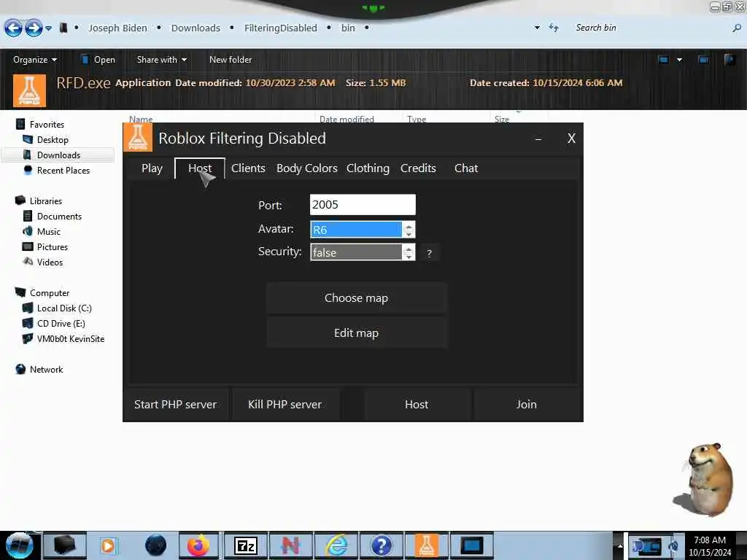
Task: Click Joseph Biden in the breadcrumb path
Action: tap(117, 28)
